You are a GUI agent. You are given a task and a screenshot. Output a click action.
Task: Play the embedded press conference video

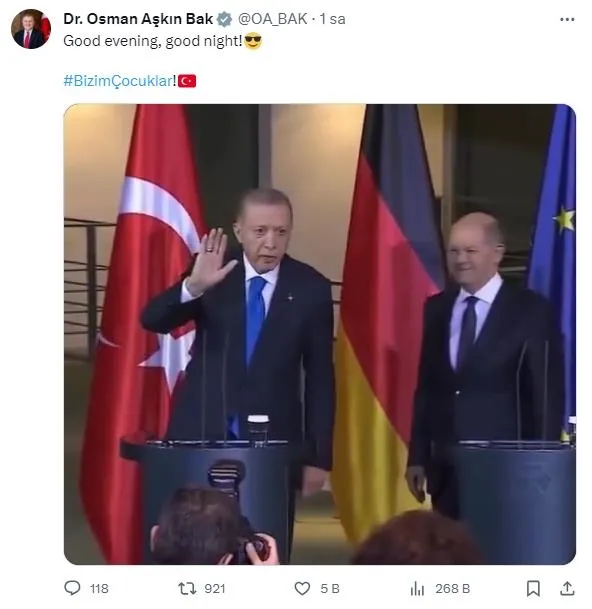pos(320,334)
